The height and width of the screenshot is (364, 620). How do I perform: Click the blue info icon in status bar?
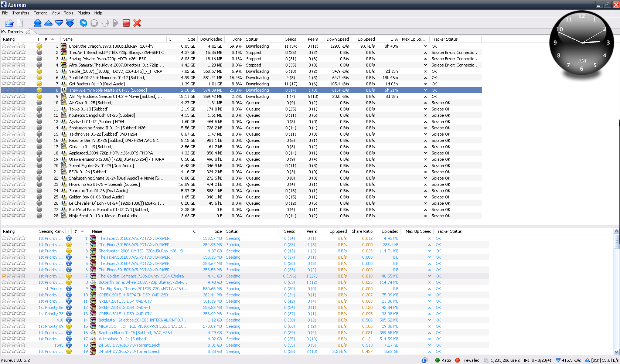(424, 360)
